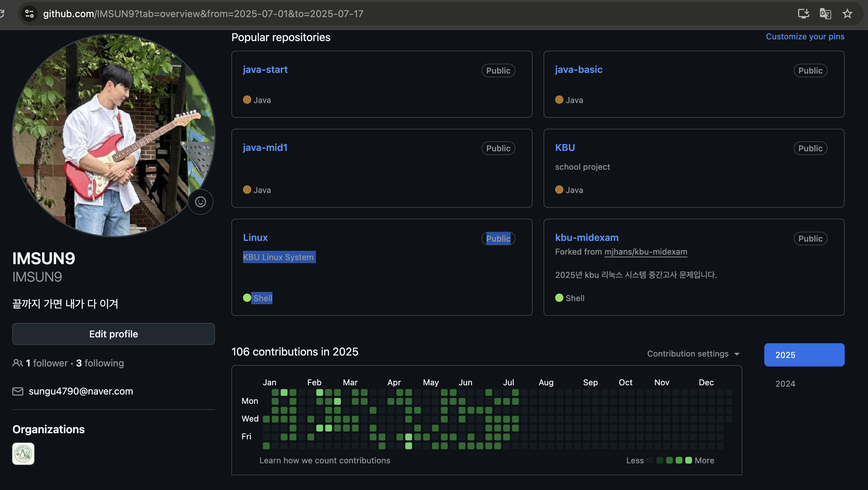Open Learn how we count contributions link
Viewport: 868px width, 490px height.
(x=324, y=460)
